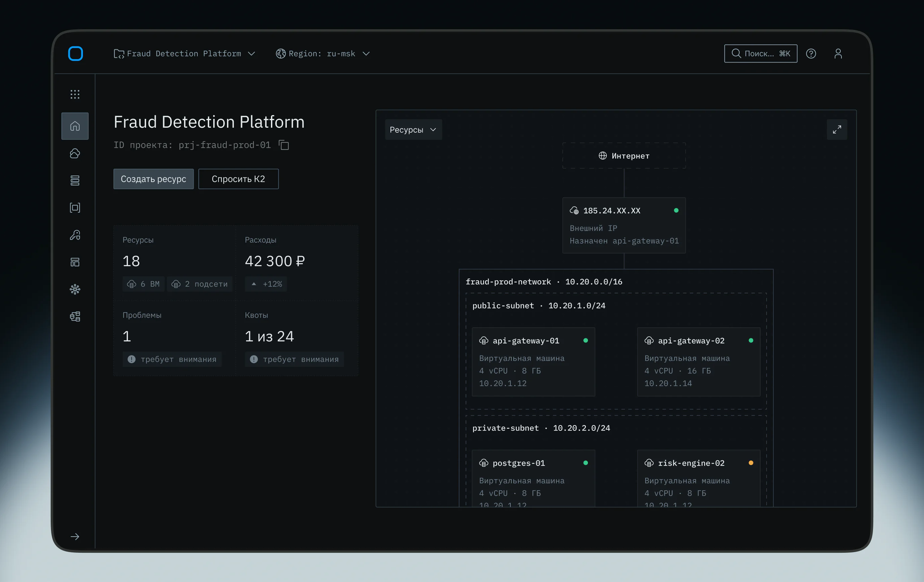Click the public-subnet · 10.20.1.0/24 label
The height and width of the screenshot is (582, 924).
539,305
